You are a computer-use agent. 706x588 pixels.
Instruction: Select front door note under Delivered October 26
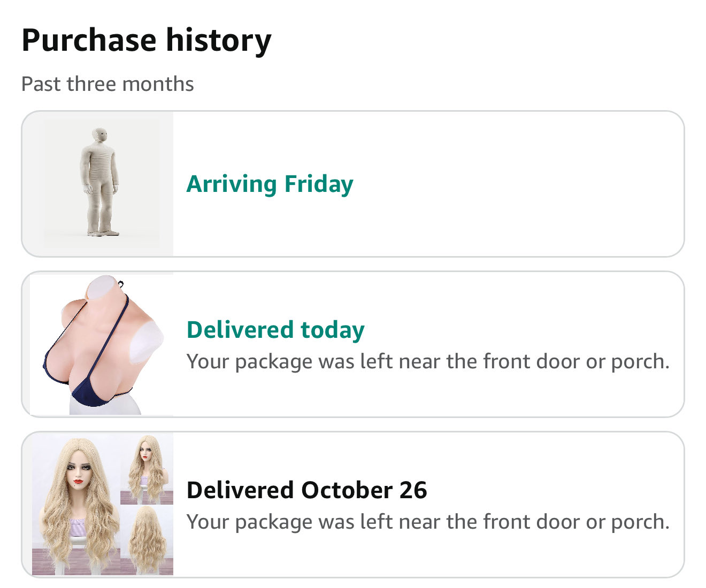coord(428,522)
